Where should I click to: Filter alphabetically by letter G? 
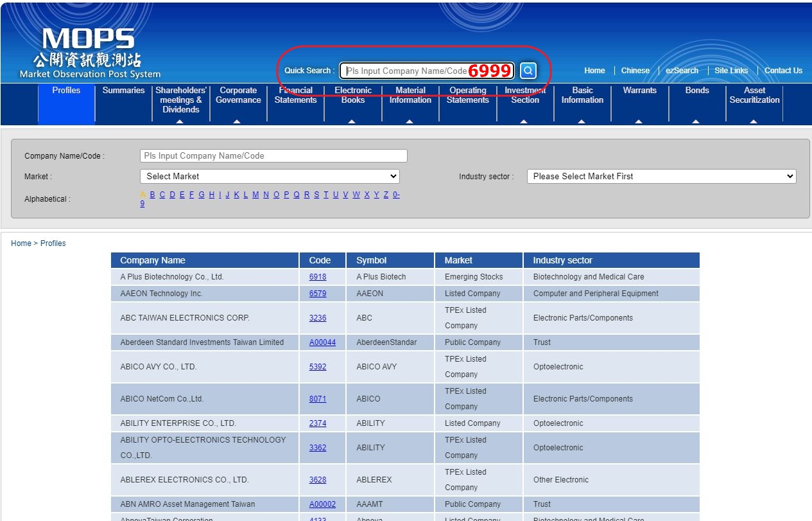(202, 195)
